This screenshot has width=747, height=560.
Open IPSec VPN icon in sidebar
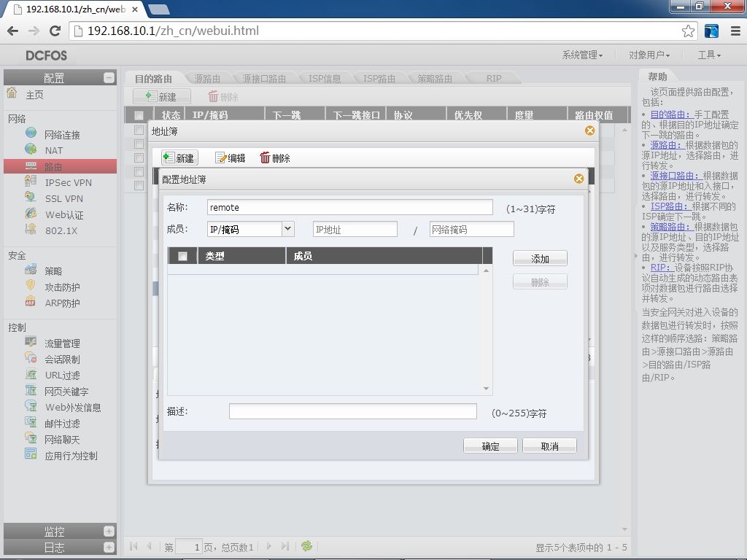coord(31,182)
